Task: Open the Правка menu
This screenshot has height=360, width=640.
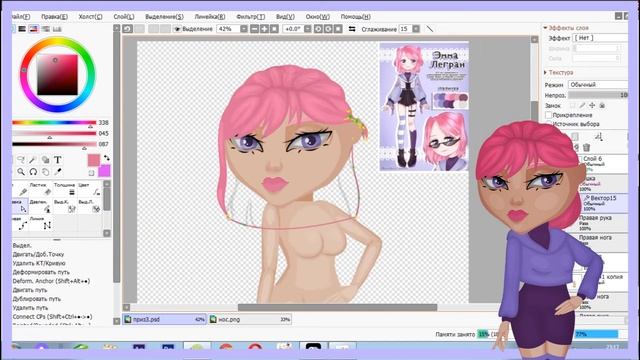Action: coord(54,17)
